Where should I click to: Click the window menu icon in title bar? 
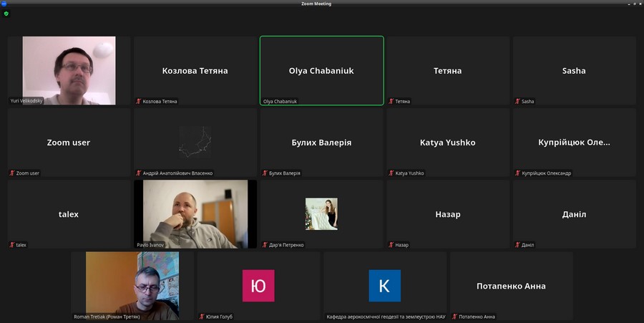(x=4, y=4)
